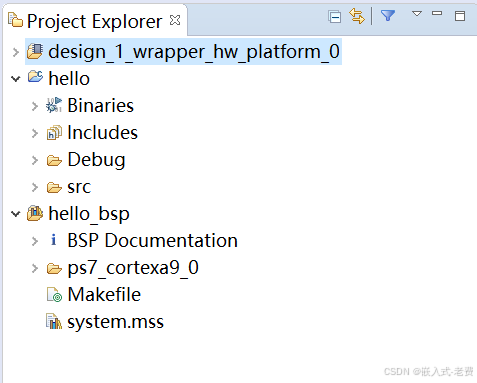Expand the ps7_cortexa9_0 folder
477x383 pixels.
point(35,268)
